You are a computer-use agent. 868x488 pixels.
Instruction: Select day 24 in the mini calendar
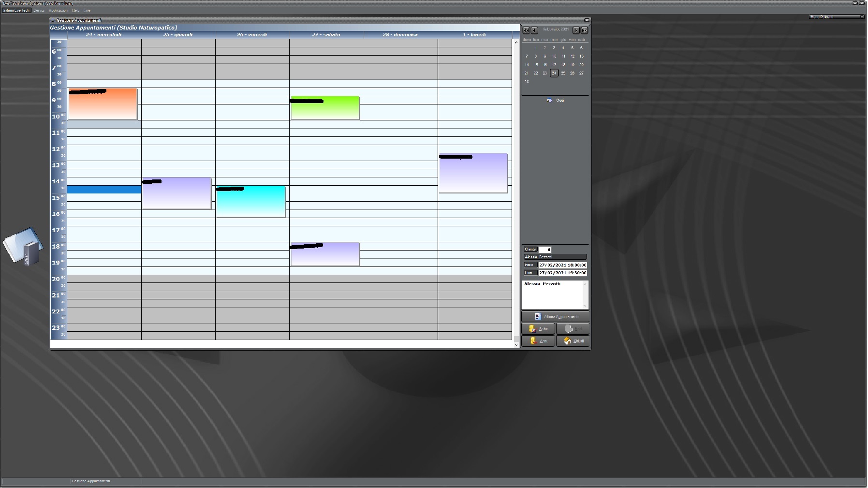coord(554,73)
